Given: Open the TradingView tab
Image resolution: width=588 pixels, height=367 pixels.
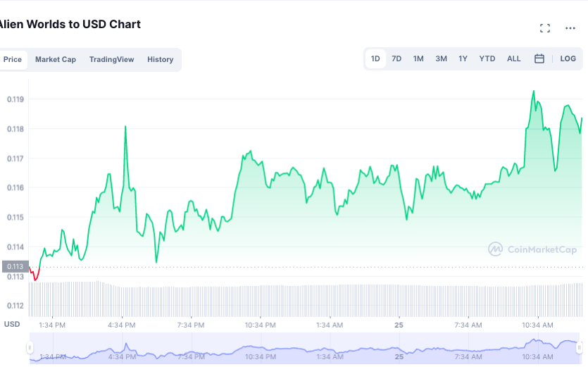Looking at the screenshot, I should 111,59.
